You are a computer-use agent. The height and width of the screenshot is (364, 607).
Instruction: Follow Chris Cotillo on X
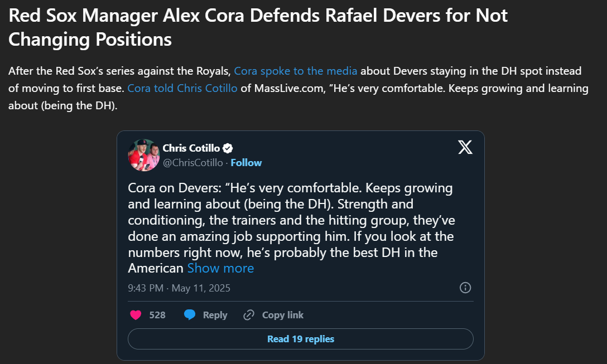coord(246,163)
